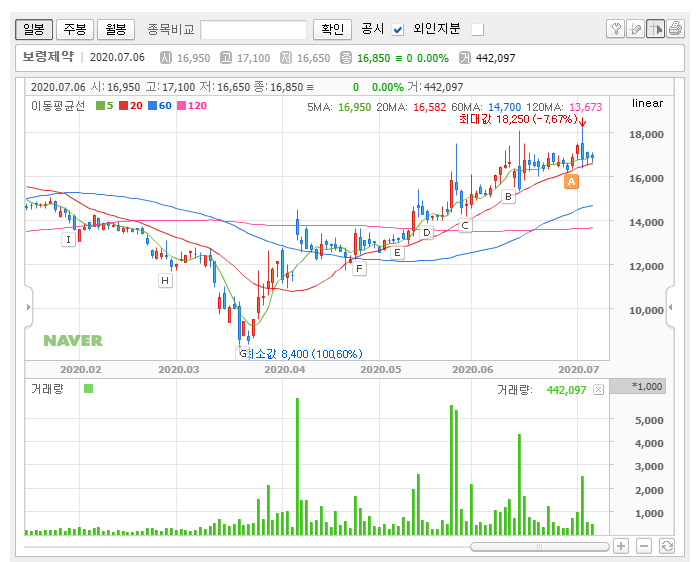The width and height of the screenshot is (696, 562).
Task: Print the chart using the printer icon
Action: point(675,29)
